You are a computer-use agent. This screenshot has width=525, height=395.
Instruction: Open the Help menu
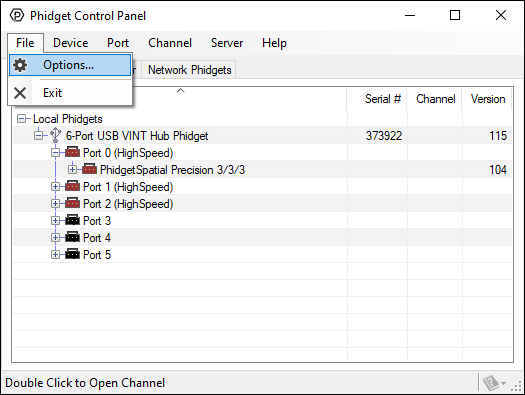click(274, 43)
